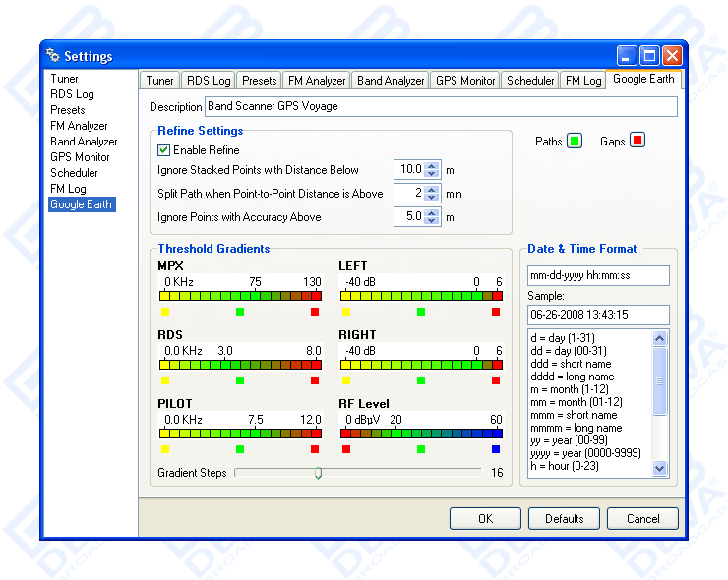Click the red marker under RDS gradient
The height and width of the screenshot is (580, 728).
315,380
